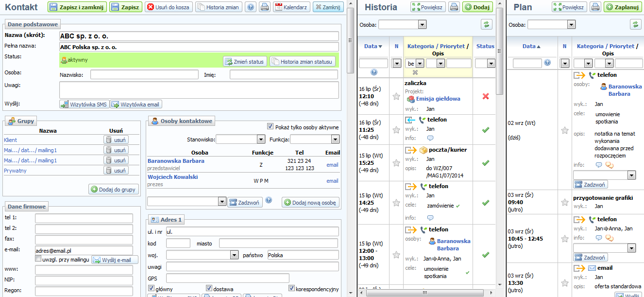This screenshot has height=297, width=644.
Task: Click the print icon in Kontakt toolbar
Action: coord(264,7)
